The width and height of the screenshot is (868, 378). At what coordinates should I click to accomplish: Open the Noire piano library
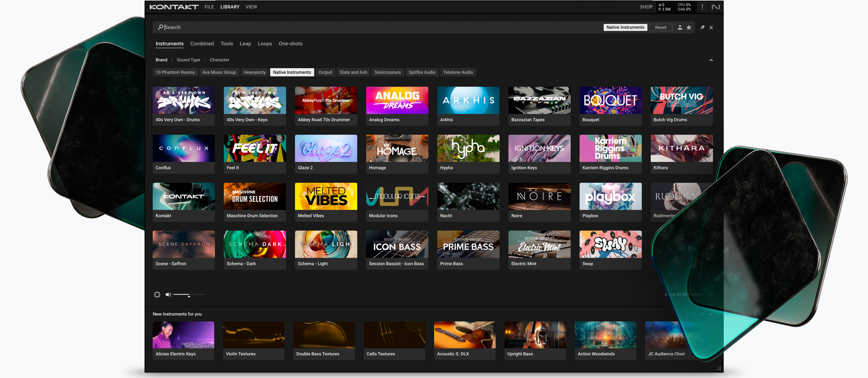539,202
